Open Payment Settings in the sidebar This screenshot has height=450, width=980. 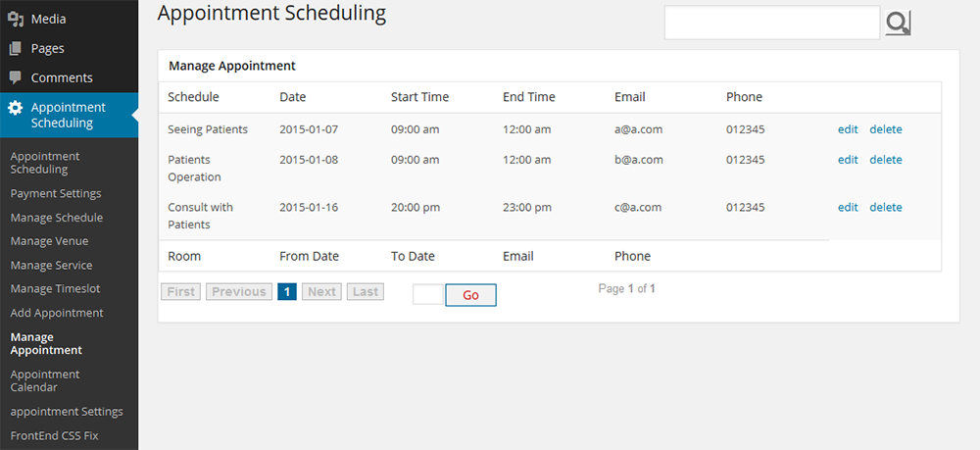point(56,194)
